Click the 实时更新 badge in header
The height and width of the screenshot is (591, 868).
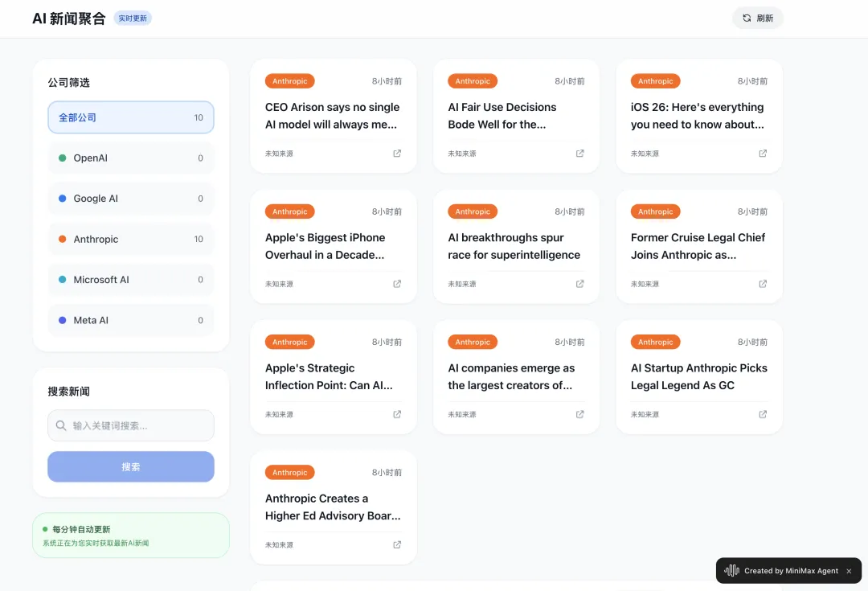point(133,18)
